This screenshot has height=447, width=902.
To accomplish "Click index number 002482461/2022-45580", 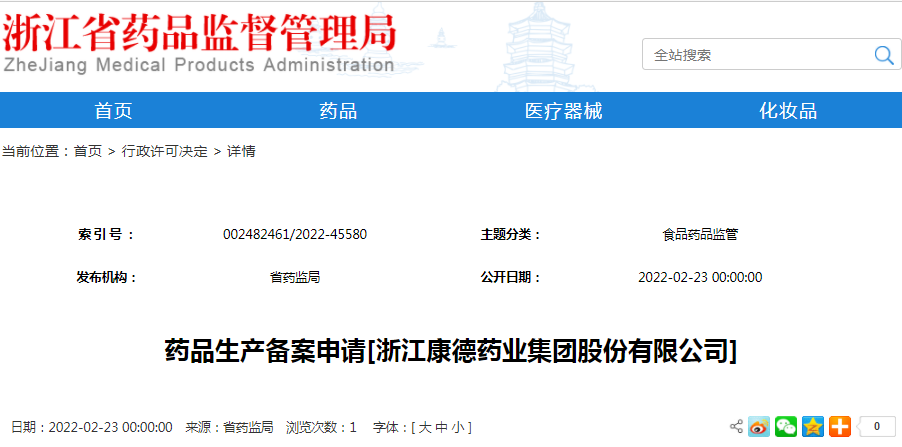I will [x=295, y=234].
